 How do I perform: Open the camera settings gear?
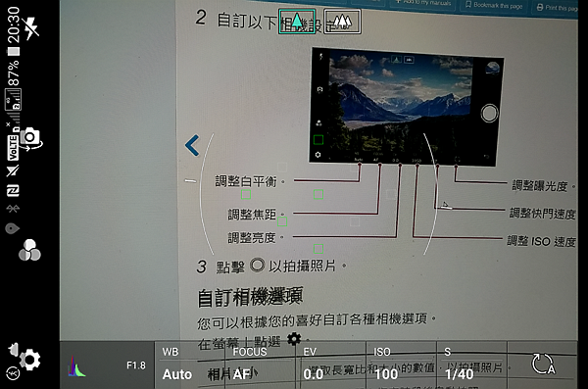point(30,360)
